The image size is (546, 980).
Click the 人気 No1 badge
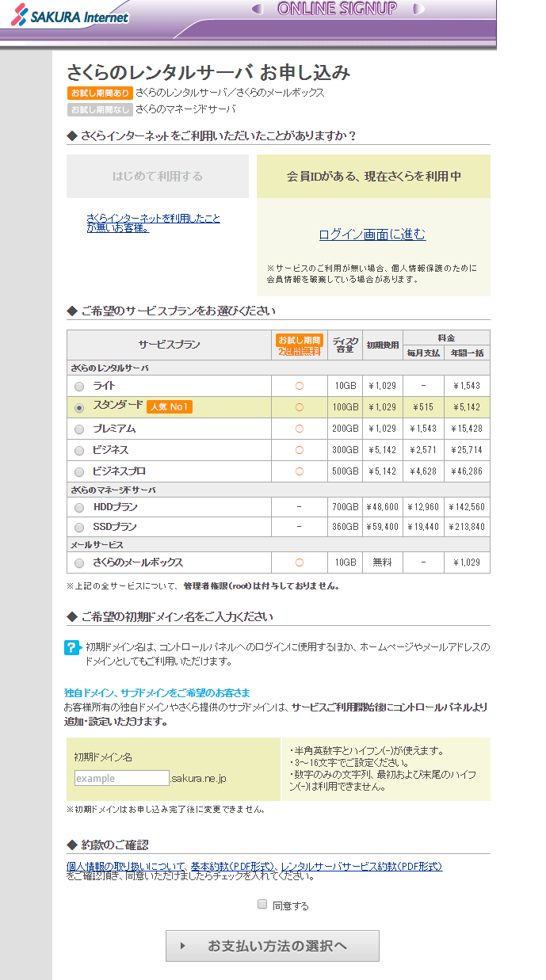tap(170, 406)
